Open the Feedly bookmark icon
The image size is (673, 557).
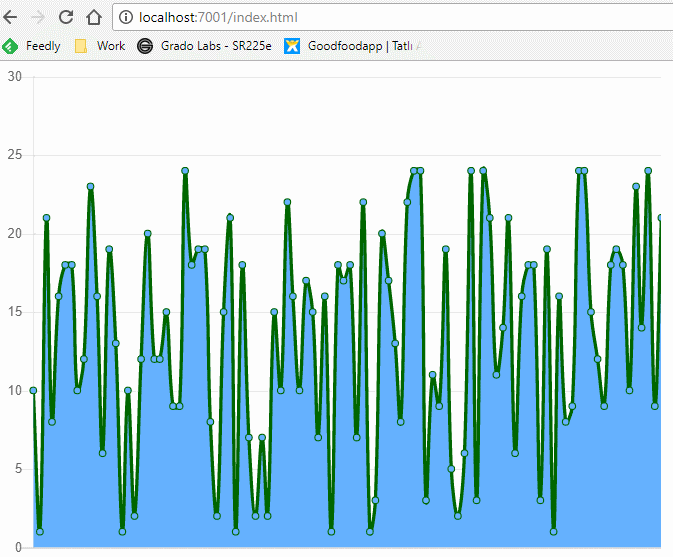[x=10, y=46]
